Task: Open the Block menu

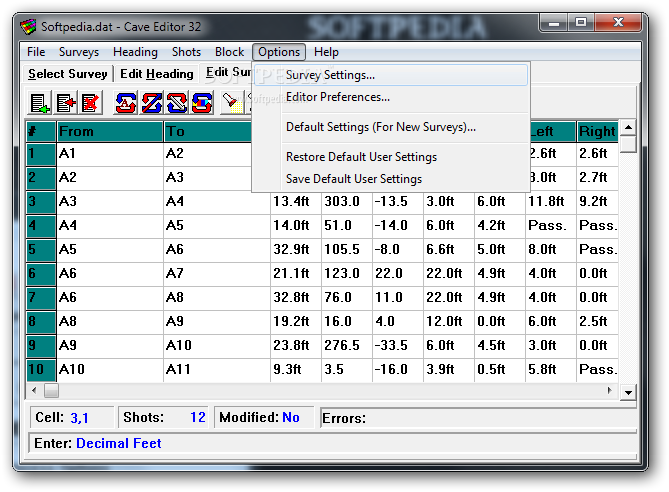Action: click(230, 52)
